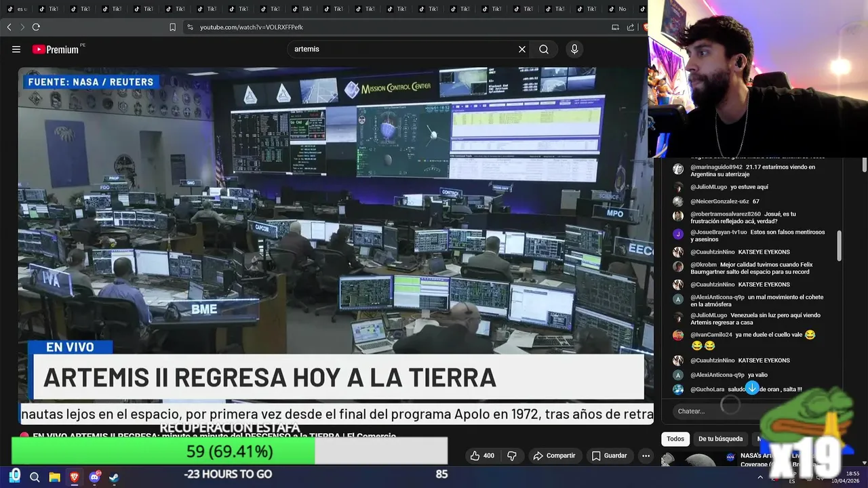Click username @JosueBrayan-tv1uo in chat
Image resolution: width=868 pixels, height=488 pixels.
719,232
